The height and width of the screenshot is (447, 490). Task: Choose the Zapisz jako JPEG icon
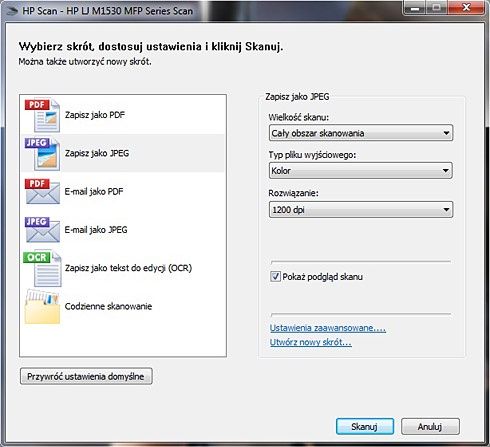[42, 153]
